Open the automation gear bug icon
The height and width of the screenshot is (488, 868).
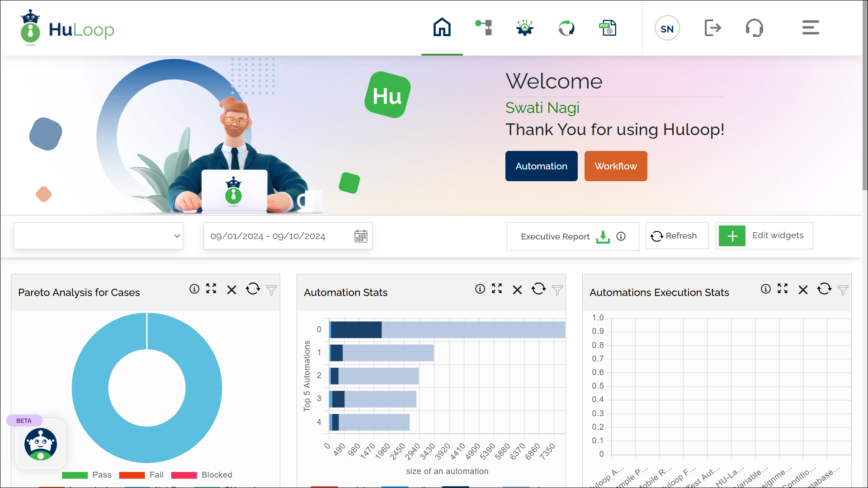[525, 28]
